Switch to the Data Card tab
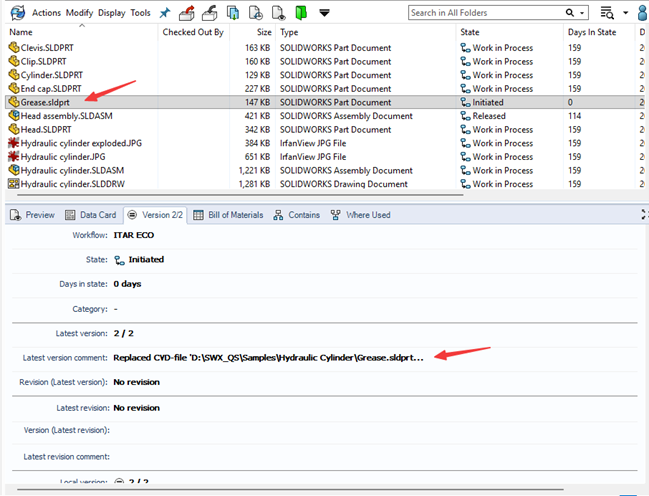Screen dimensions: 649x496 click(x=91, y=215)
